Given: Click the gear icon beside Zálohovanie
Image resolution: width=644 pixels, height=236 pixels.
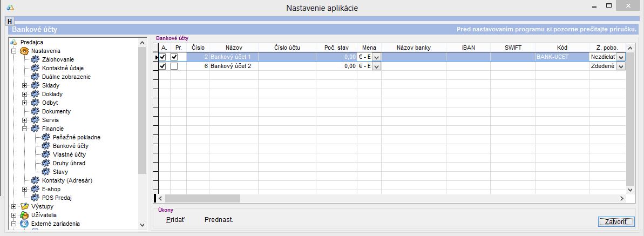Looking at the screenshot, I should [x=36, y=59].
